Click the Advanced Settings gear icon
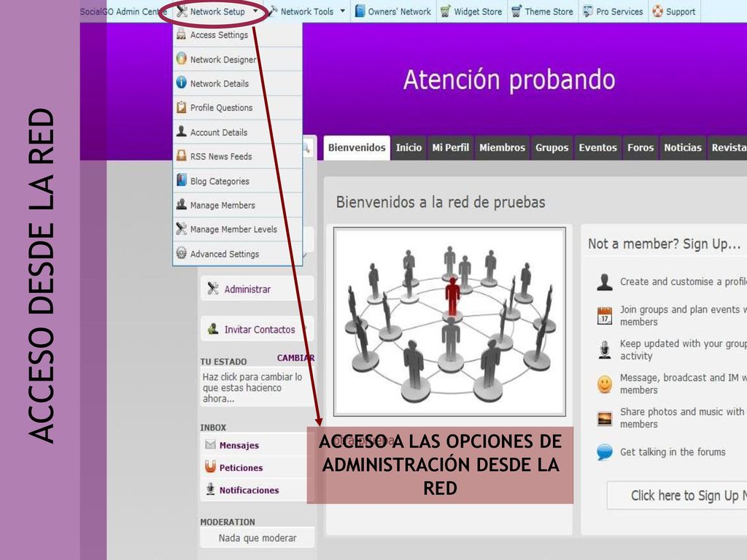 pyautogui.click(x=181, y=253)
